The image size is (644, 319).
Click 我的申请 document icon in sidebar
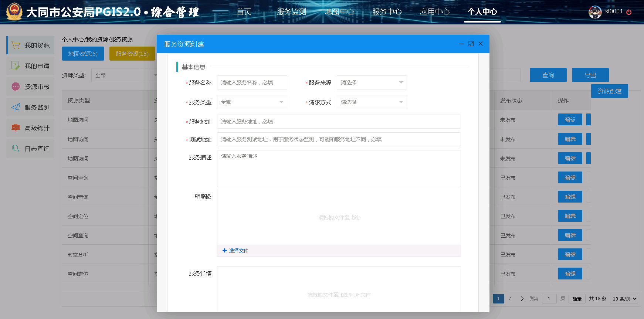click(16, 66)
